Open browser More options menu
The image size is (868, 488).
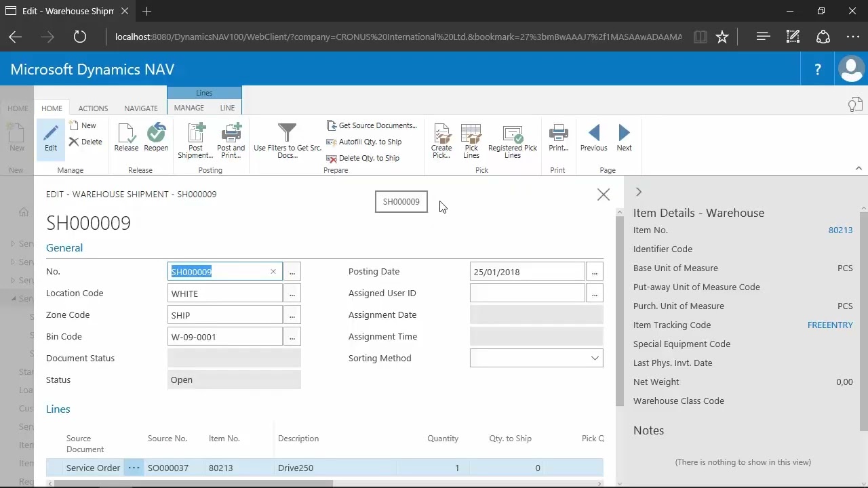click(x=853, y=37)
